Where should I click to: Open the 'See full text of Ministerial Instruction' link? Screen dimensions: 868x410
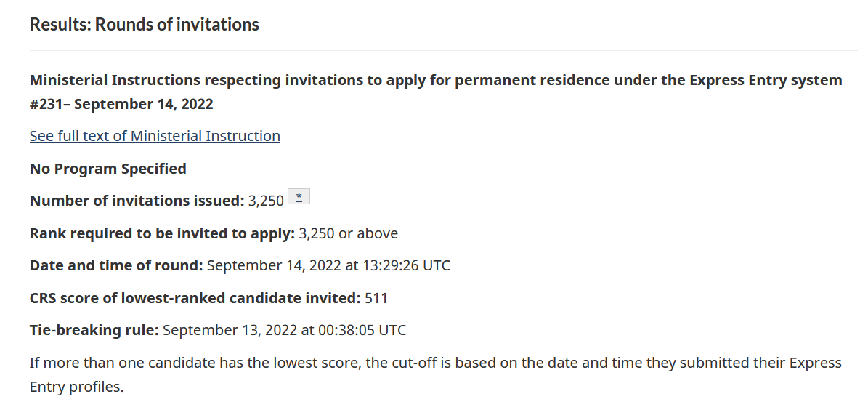coord(155,136)
